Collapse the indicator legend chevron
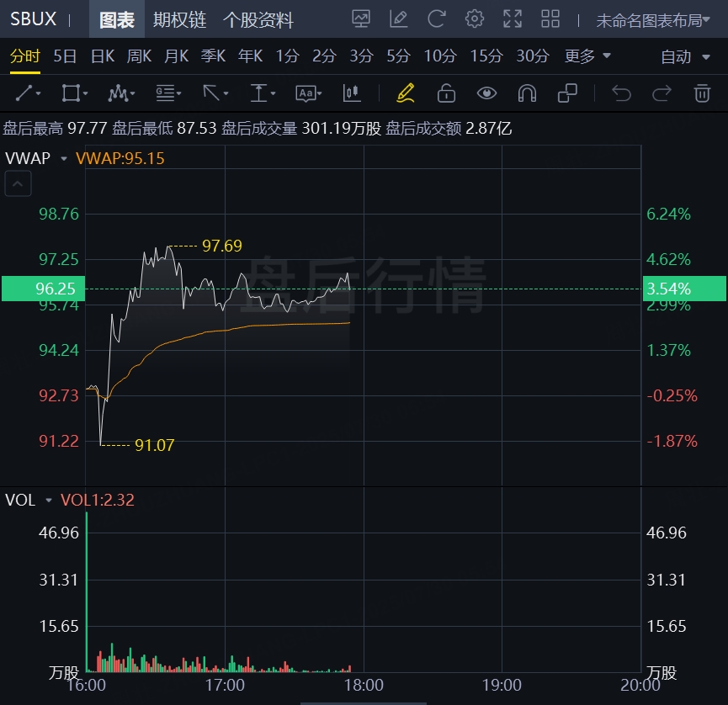 click(18, 183)
